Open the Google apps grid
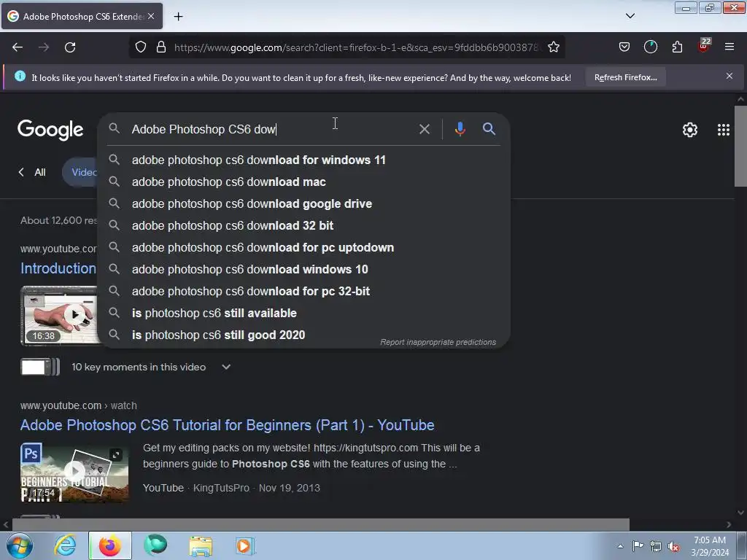The height and width of the screenshot is (560, 747). [723, 130]
